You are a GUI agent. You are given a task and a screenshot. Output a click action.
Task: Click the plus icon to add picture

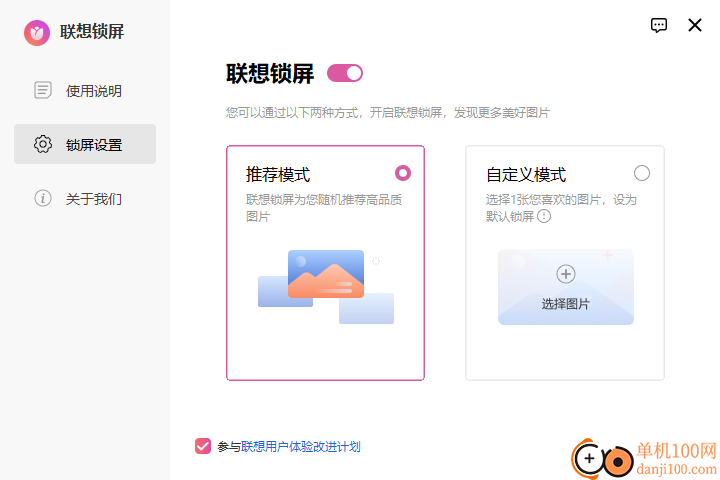tap(566, 274)
